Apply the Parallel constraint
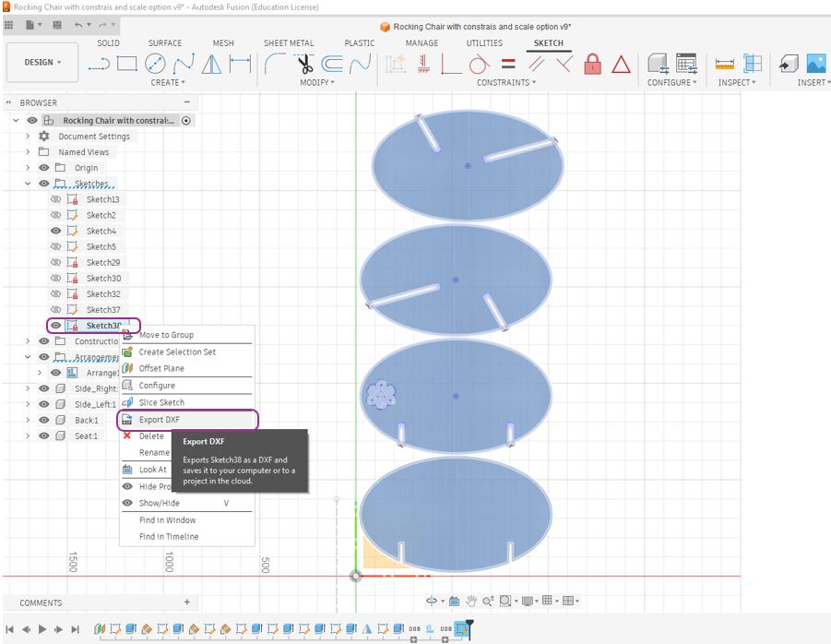The image size is (831, 644). pos(537,65)
